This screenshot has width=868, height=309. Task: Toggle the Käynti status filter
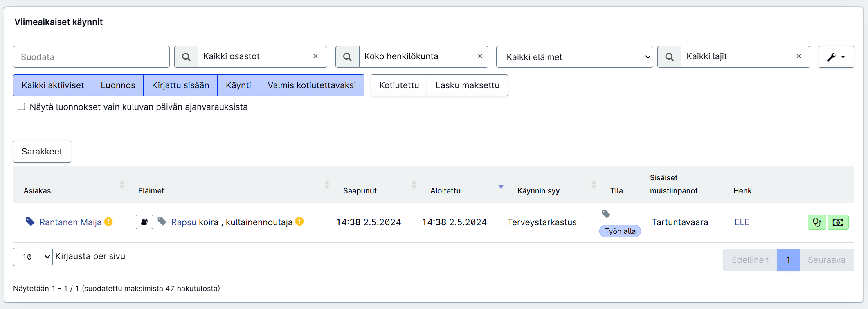[x=238, y=85]
